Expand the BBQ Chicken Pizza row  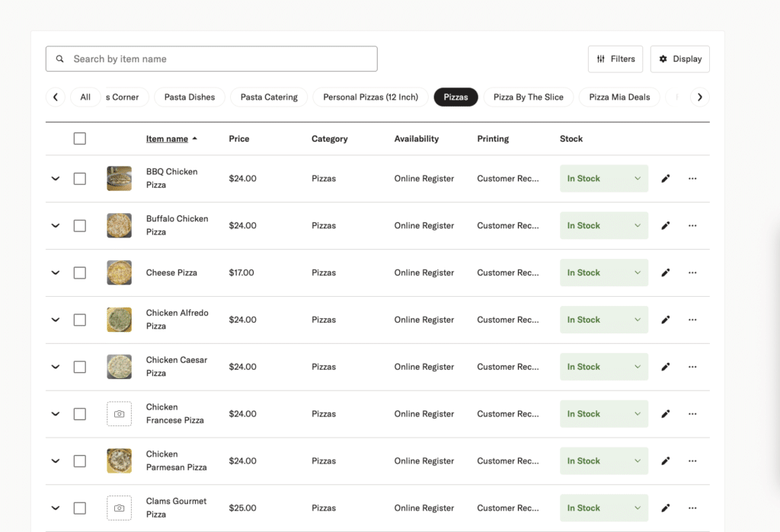tap(55, 179)
